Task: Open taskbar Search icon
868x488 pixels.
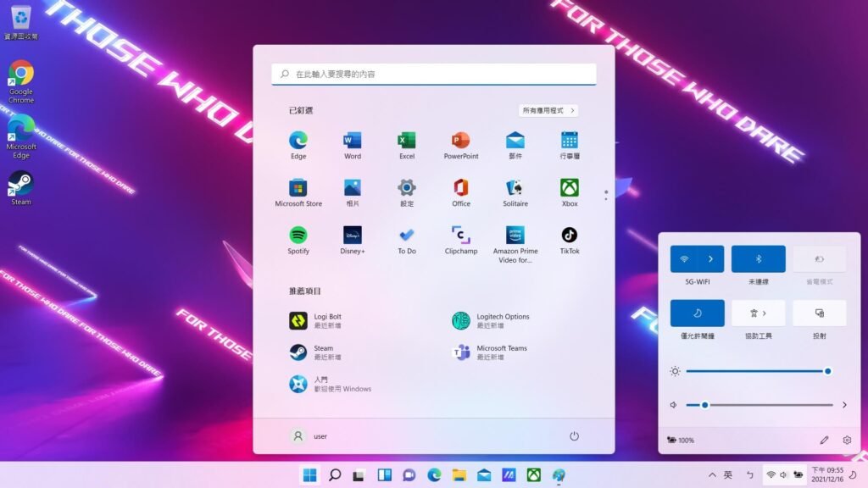Action: pos(334,474)
